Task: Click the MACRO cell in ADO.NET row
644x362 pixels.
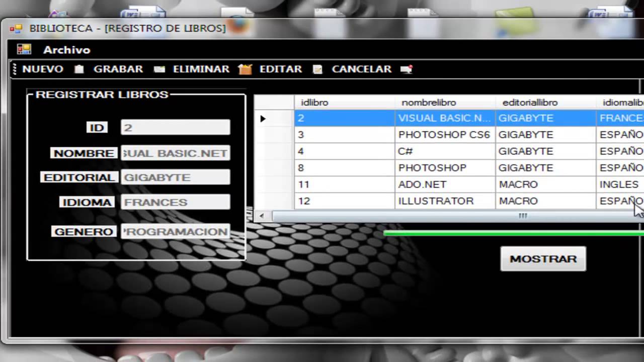Action: tap(546, 185)
